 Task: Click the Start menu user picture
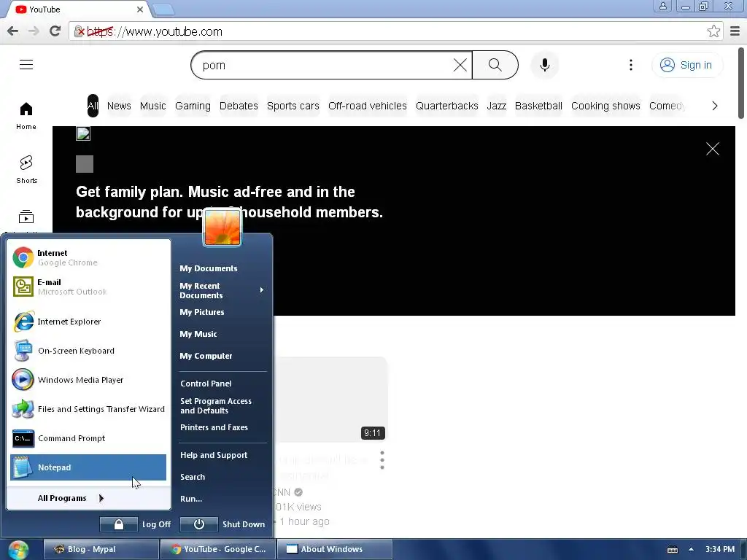point(222,227)
